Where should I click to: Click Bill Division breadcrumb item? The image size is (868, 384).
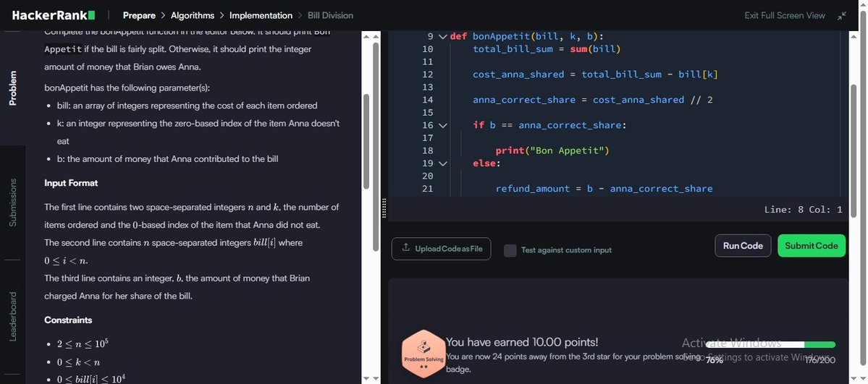click(x=330, y=15)
